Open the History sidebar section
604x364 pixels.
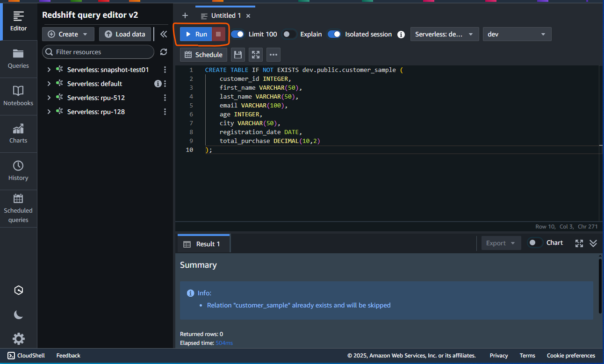[18, 171]
